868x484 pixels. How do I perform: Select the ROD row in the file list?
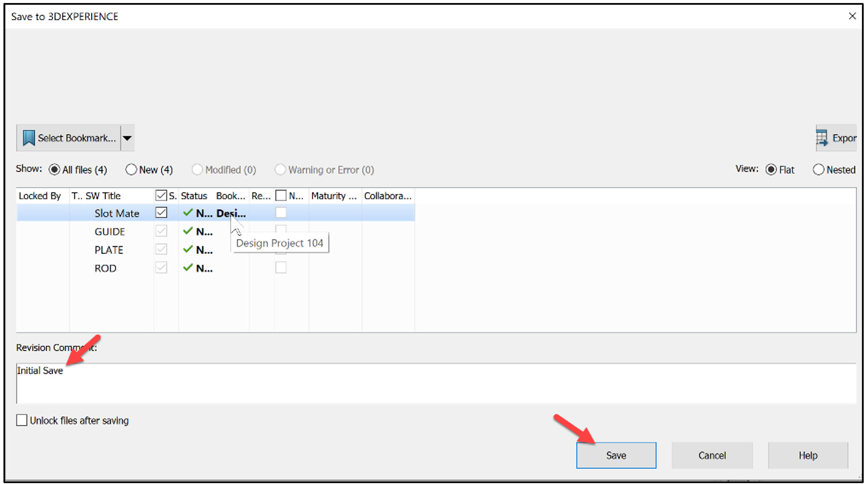[x=105, y=268]
